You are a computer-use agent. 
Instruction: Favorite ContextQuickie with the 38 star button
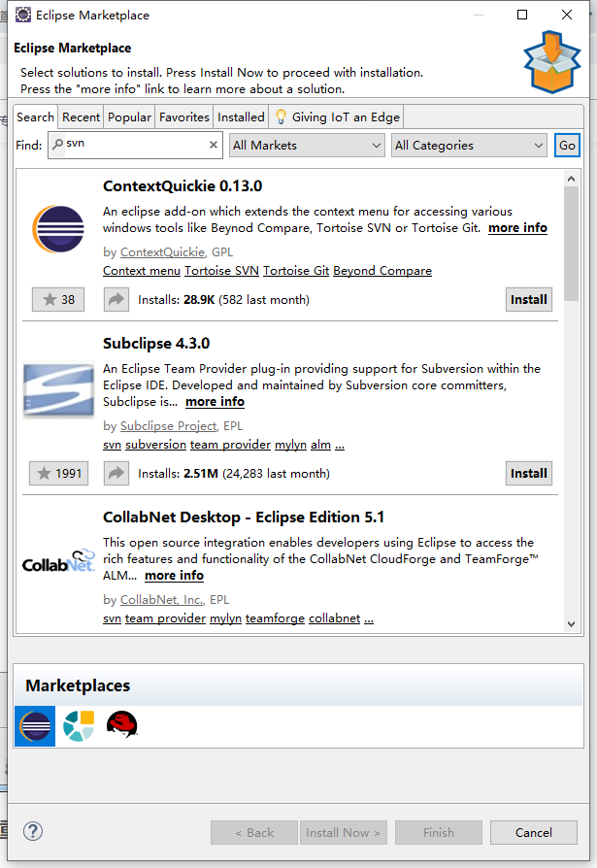click(x=58, y=299)
